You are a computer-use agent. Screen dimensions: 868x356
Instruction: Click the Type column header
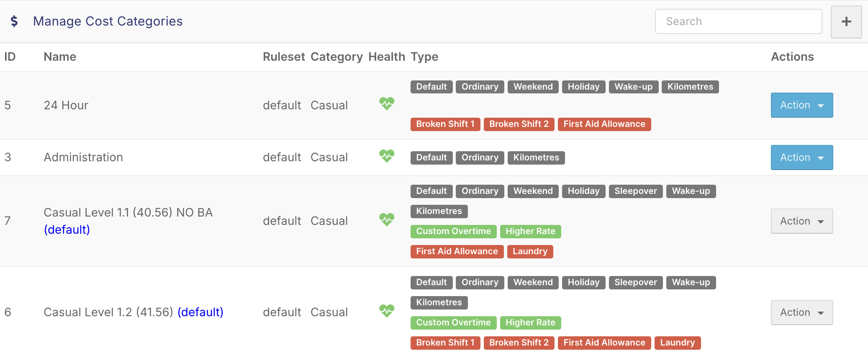tap(424, 57)
